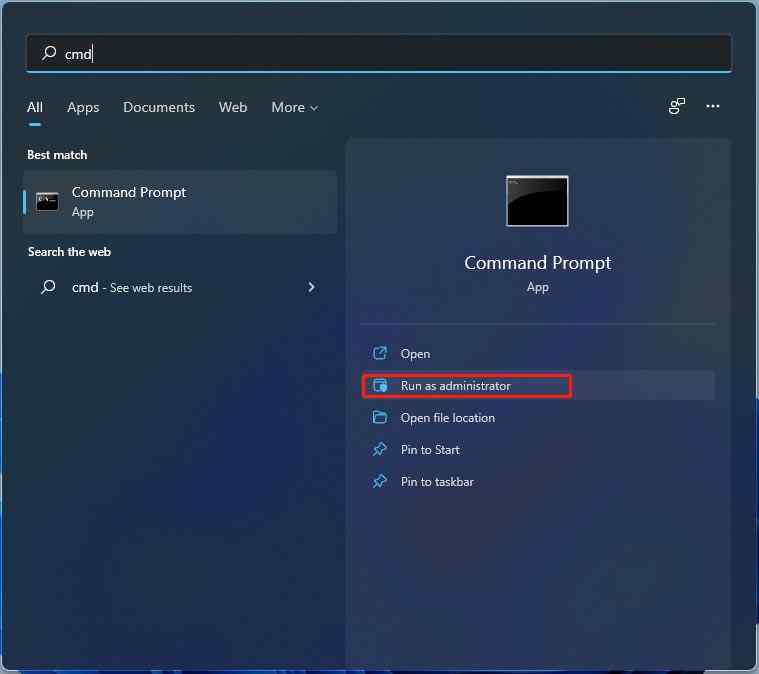This screenshot has width=759, height=674.
Task: Select the Command Prompt best match result
Action: 180,202
